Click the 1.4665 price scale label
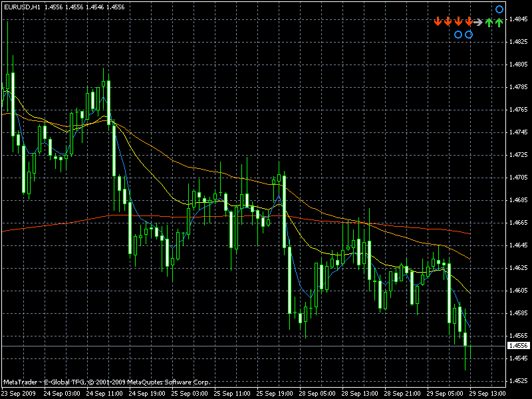 point(519,223)
